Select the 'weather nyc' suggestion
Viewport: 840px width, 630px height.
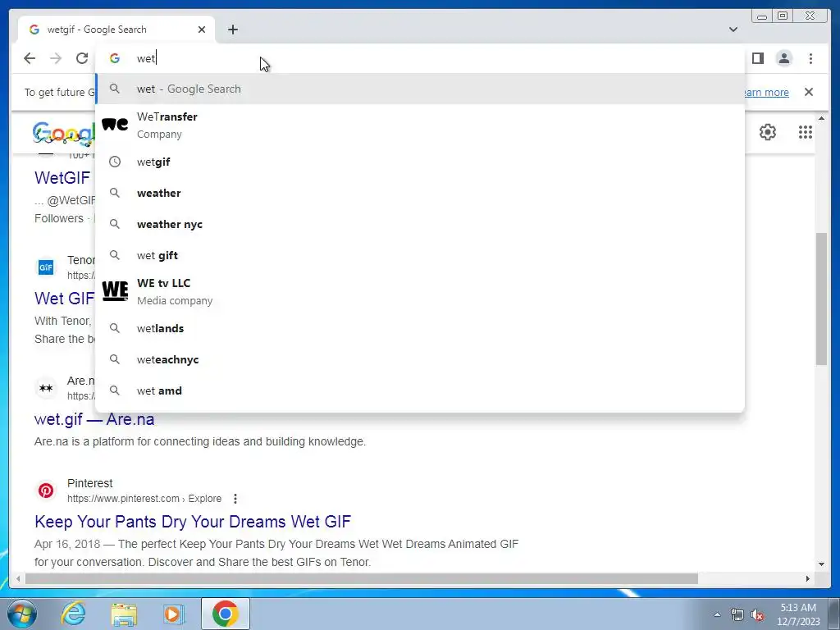click(420, 224)
